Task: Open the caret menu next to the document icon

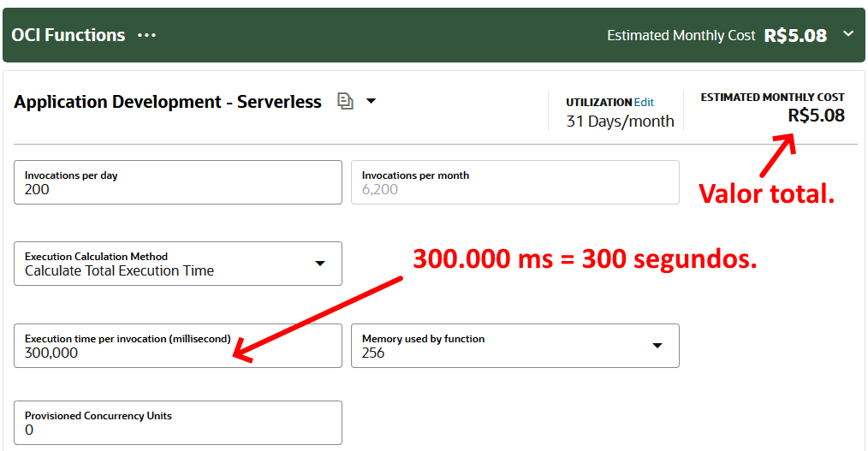Action: (x=371, y=101)
